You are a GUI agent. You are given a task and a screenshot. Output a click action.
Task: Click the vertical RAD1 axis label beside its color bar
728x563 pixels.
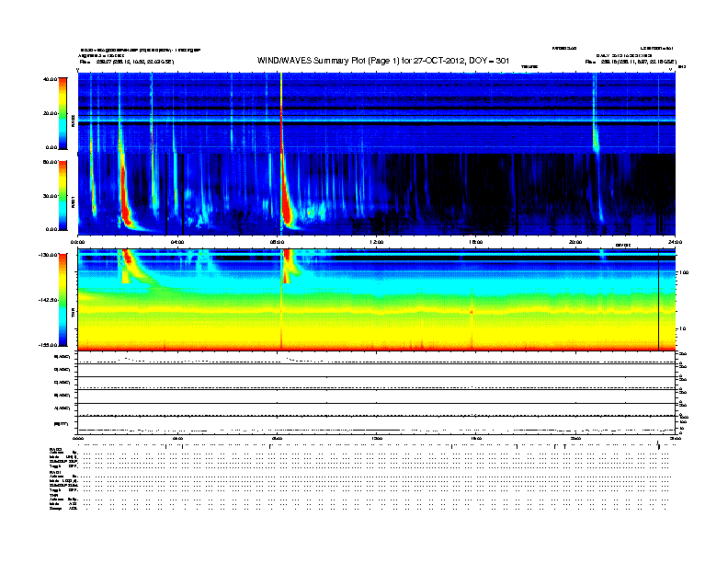tap(73, 201)
